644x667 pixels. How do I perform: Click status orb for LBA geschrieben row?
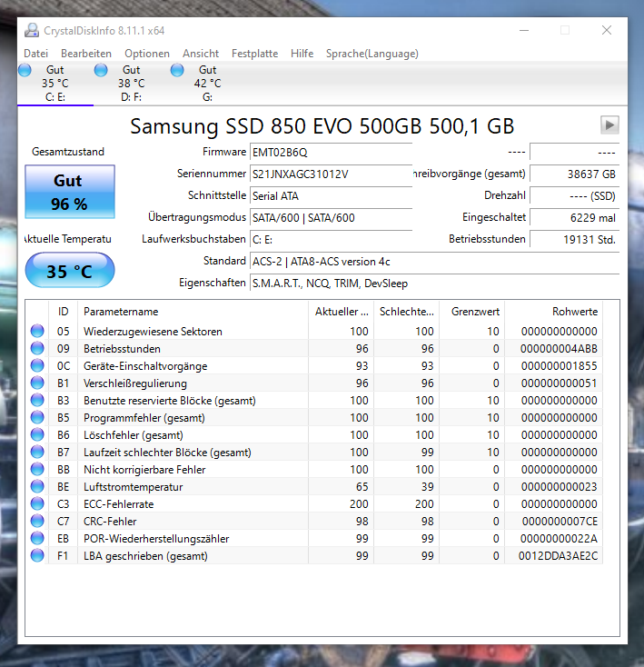[x=37, y=555]
